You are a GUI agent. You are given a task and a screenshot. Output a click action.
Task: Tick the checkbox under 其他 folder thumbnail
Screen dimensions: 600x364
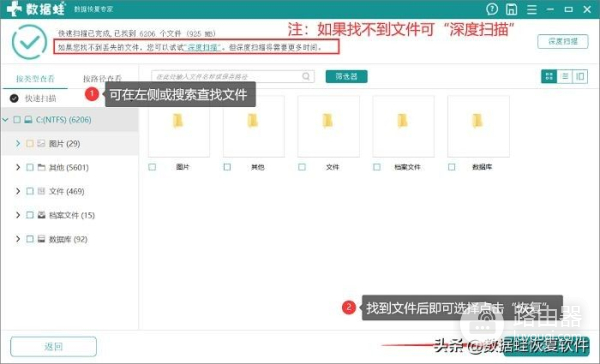point(227,167)
